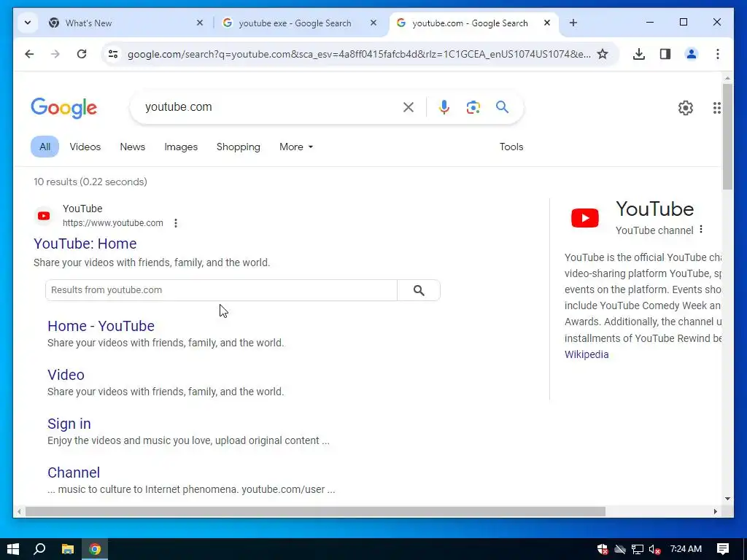Click the https://www.youtube.com URL text
Viewport: 747px width, 560px height.
pos(113,223)
